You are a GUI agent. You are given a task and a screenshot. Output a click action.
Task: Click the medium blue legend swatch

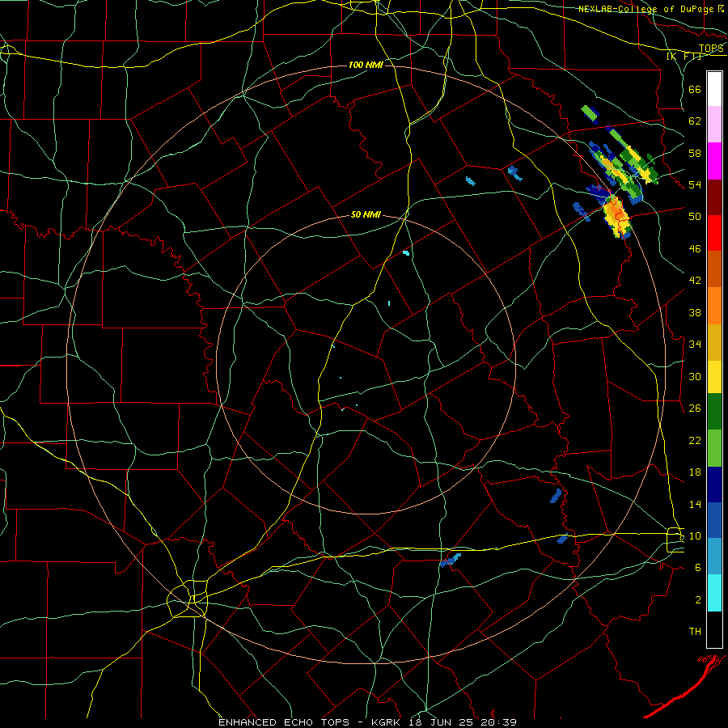coord(714,519)
